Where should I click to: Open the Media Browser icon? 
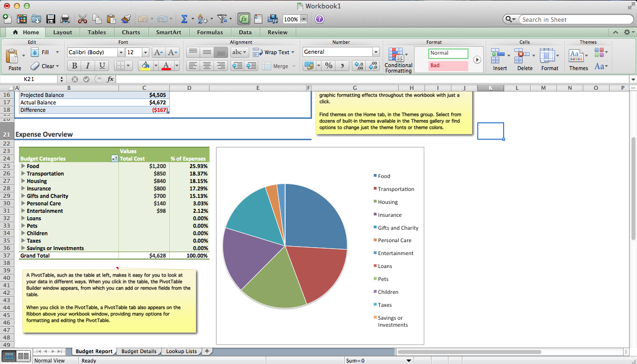(x=273, y=19)
